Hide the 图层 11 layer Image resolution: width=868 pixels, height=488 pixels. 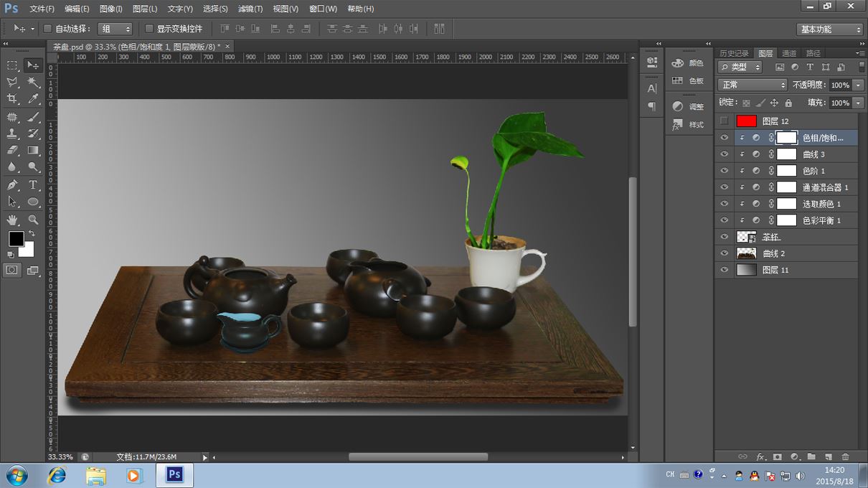724,270
